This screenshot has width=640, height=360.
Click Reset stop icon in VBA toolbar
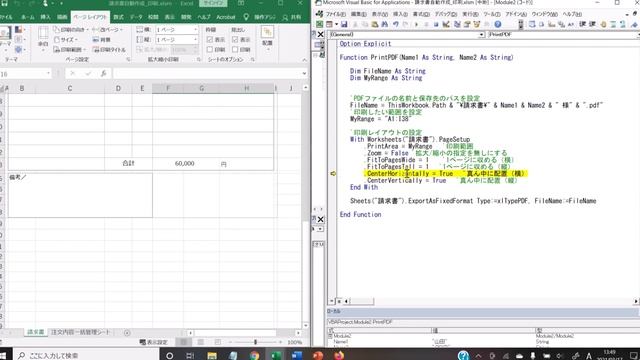tap(436, 24)
